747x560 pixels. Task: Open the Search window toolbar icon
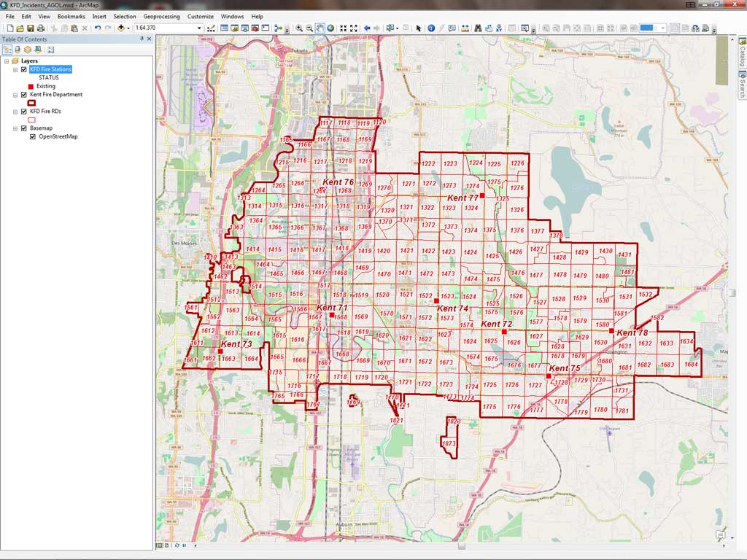click(x=245, y=28)
